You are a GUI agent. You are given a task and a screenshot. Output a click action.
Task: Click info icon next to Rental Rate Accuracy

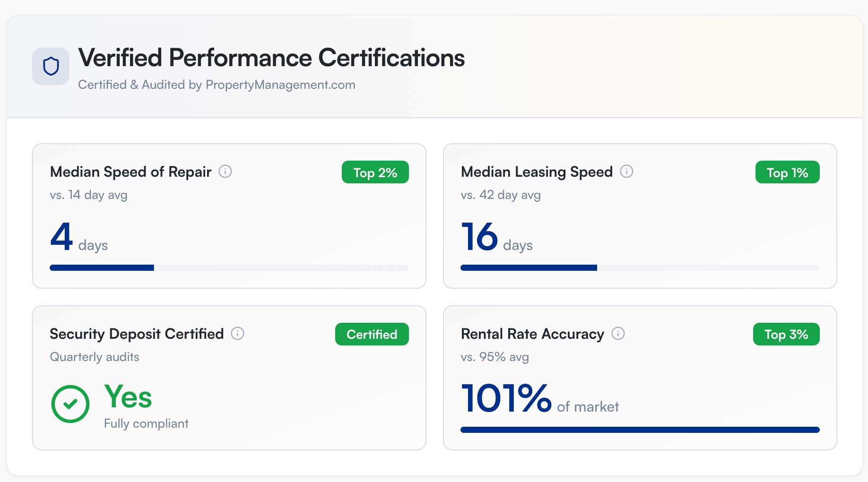point(618,334)
